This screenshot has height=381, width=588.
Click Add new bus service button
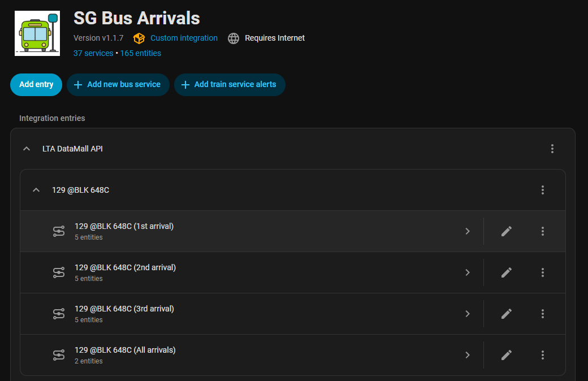tap(118, 85)
